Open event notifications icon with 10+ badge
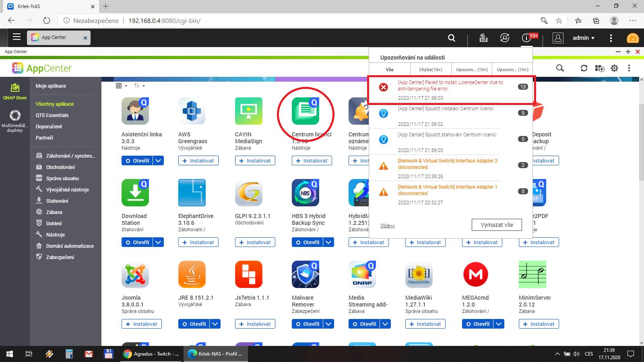The width and height of the screenshot is (644, 362). pyautogui.click(x=526, y=38)
